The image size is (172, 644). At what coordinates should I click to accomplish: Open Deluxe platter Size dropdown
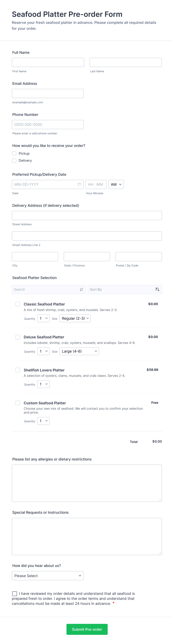click(79, 351)
